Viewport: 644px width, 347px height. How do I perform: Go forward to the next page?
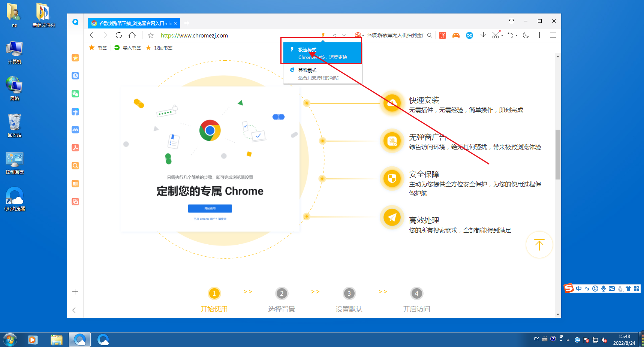(105, 35)
